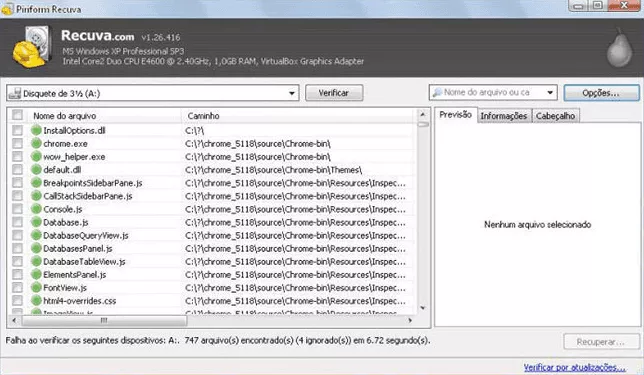Click the horizontal scroll left arrow
This screenshot has height=375, width=644.
pos(14,320)
